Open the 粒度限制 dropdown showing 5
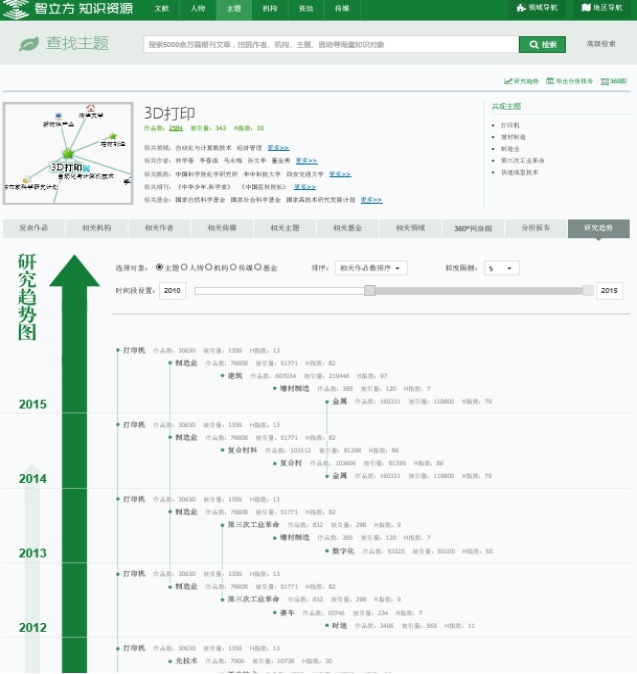Image resolution: width=637 pixels, height=674 pixels. tap(501, 268)
